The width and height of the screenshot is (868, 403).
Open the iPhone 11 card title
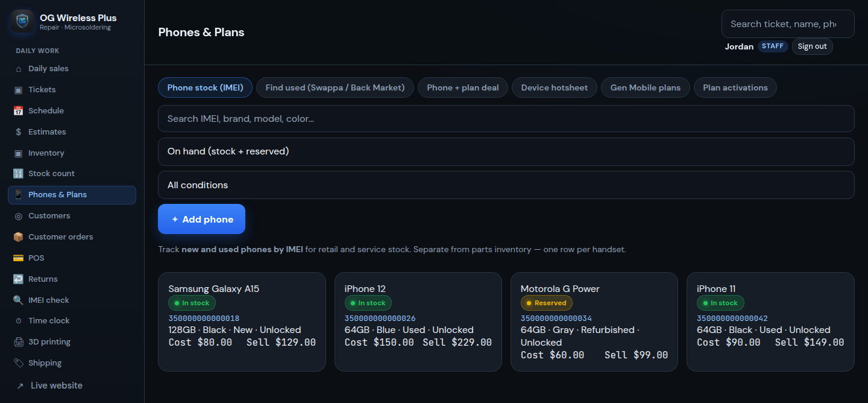tap(716, 289)
